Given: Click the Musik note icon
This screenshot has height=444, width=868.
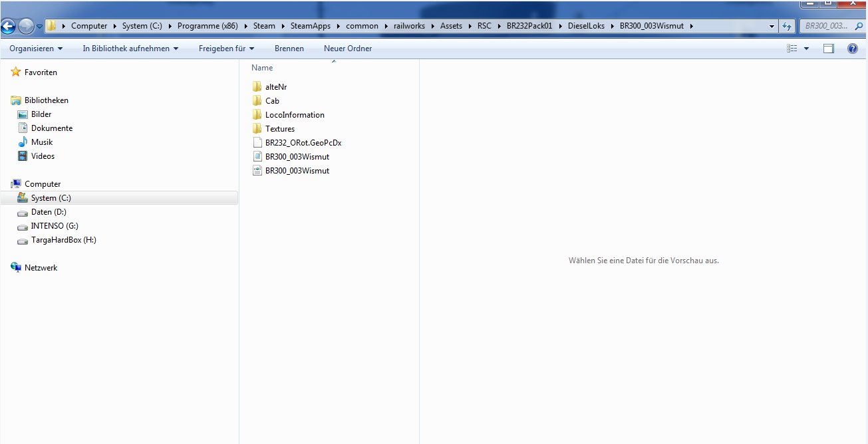Looking at the screenshot, I should click(x=23, y=142).
